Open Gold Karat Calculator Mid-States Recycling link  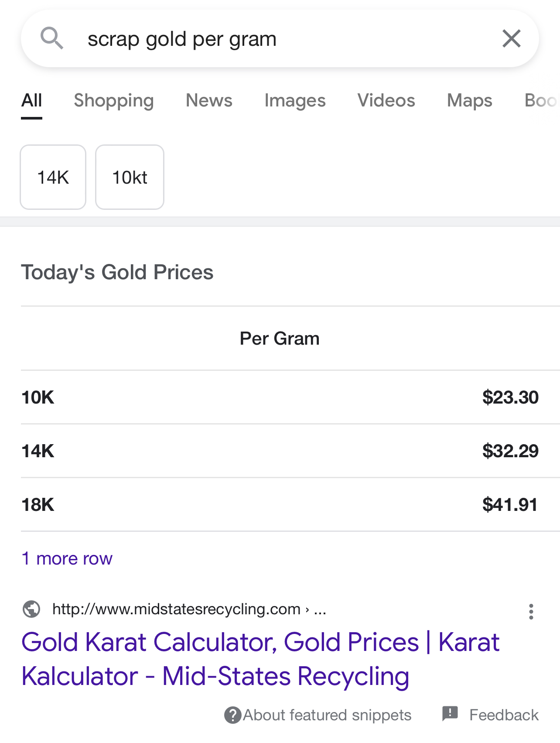coord(260,659)
